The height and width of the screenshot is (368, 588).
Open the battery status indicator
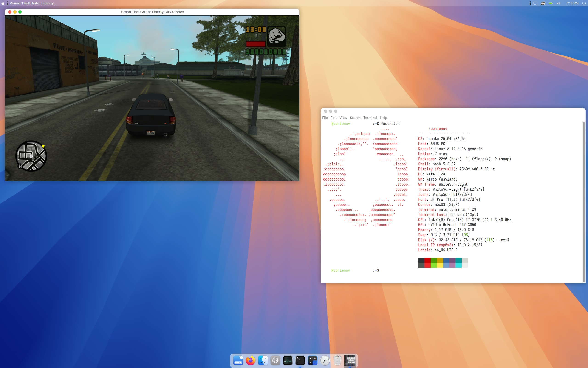pyautogui.click(x=551, y=3)
